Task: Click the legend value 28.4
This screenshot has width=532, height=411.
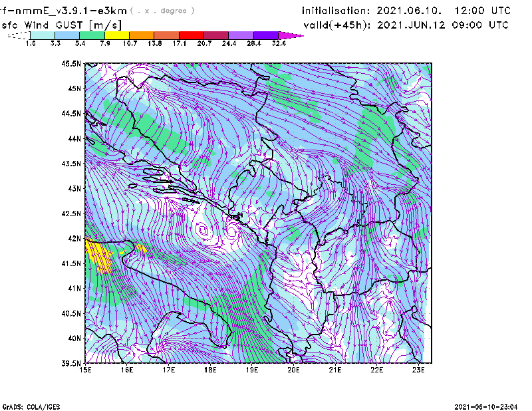Action: [254, 43]
